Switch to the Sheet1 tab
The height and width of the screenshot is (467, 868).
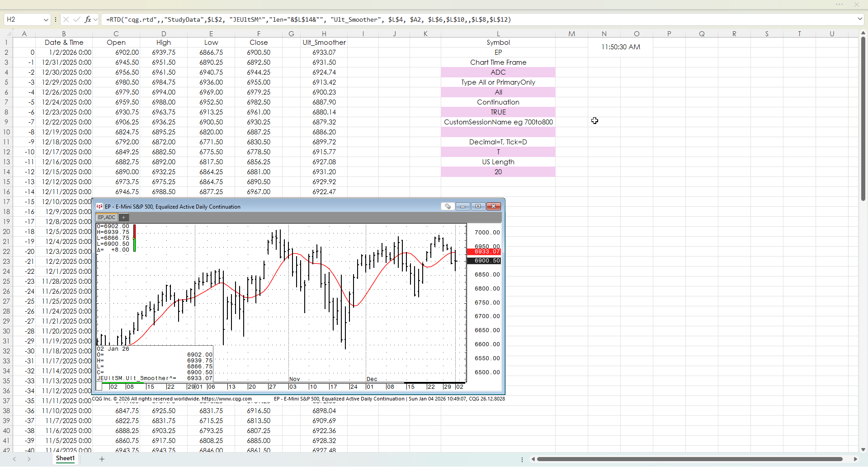(x=65, y=458)
